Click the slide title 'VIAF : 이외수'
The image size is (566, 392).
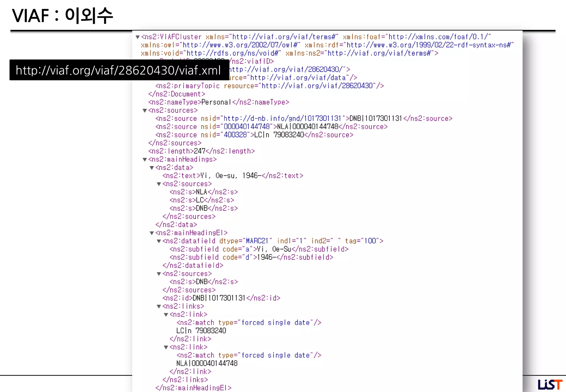coord(62,15)
